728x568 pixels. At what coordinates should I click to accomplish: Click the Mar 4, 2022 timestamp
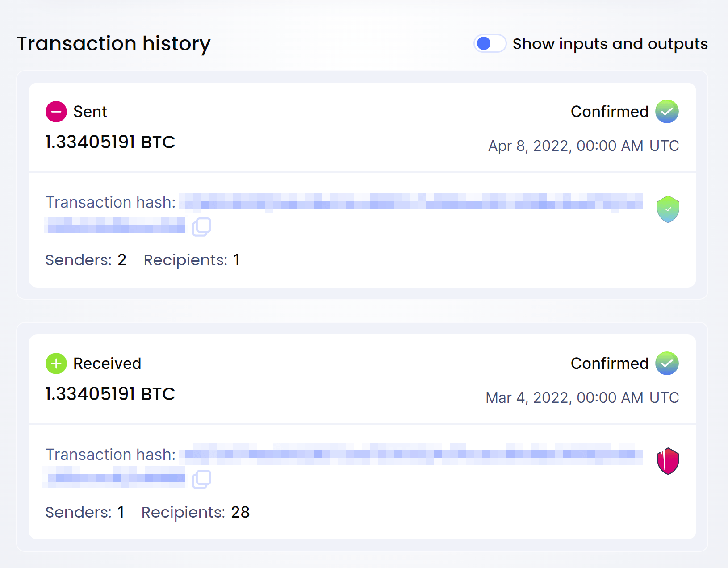582,398
